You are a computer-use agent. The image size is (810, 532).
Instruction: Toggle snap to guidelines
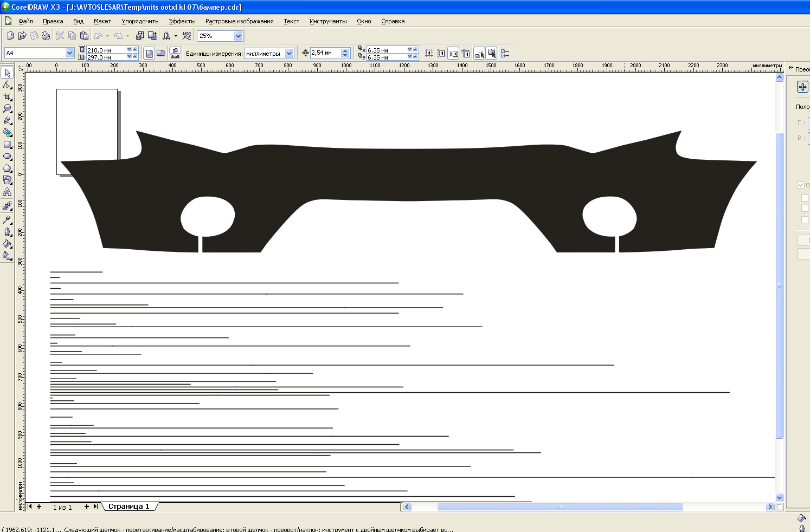441,53
